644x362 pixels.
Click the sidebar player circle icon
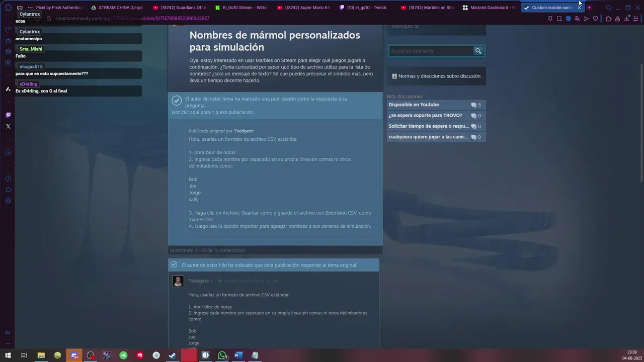pos(8,152)
